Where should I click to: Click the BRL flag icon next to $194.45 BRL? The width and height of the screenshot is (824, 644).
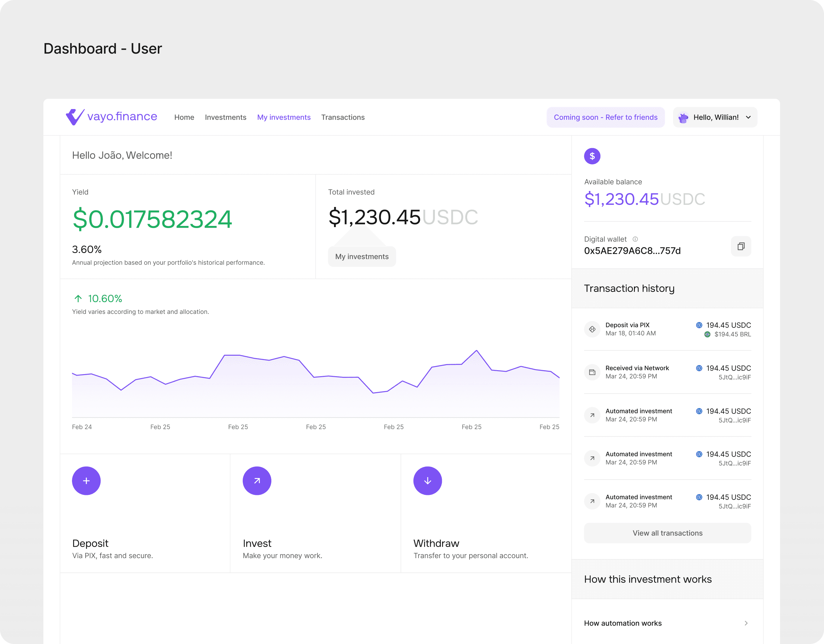(707, 334)
